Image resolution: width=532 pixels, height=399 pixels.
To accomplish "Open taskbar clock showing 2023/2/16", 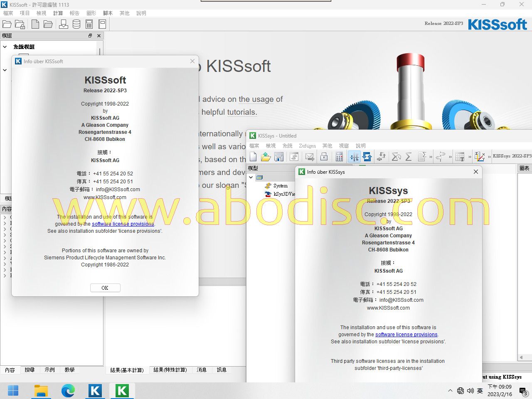I will point(500,391).
